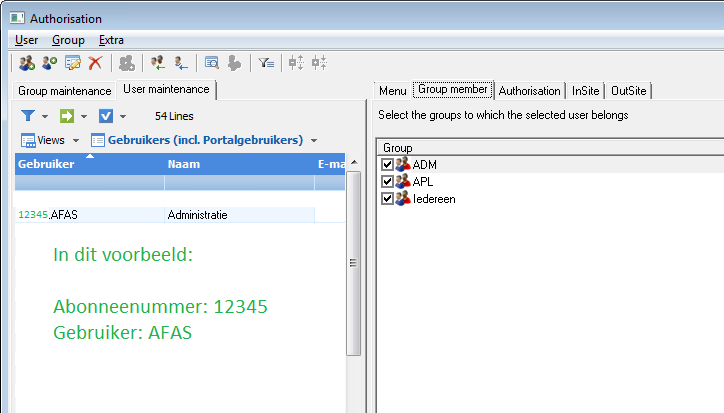This screenshot has height=413, width=724.
Task: Open the Authorisation tab
Action: pos(530,91)
